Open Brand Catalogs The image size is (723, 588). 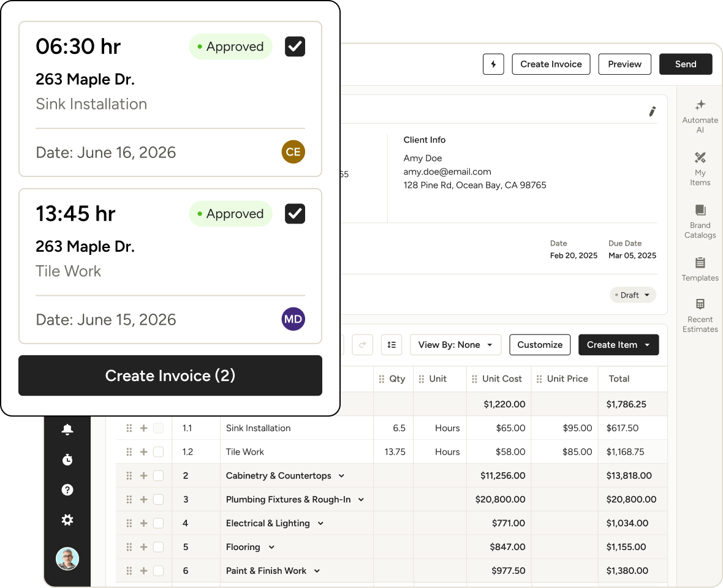(700, 222)
